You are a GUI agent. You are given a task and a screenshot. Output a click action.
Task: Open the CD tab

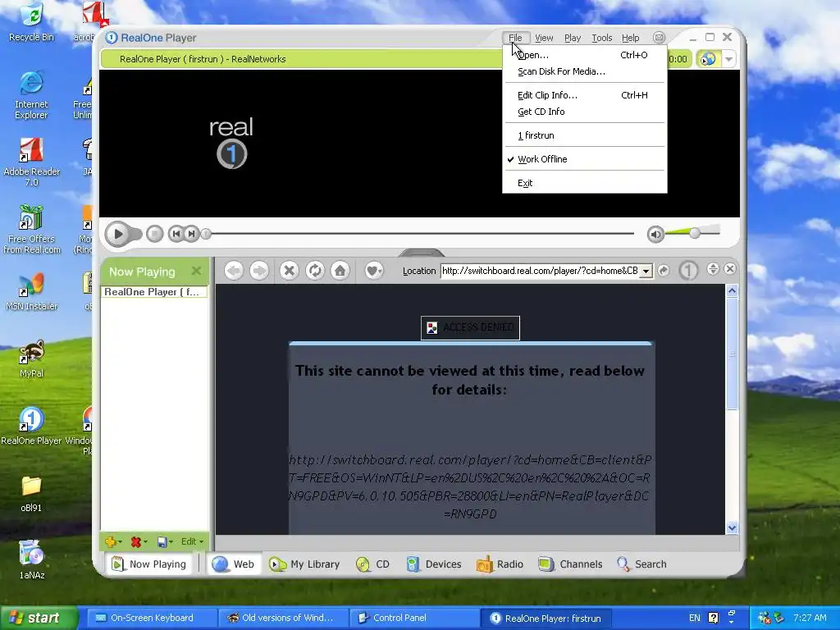372,564
